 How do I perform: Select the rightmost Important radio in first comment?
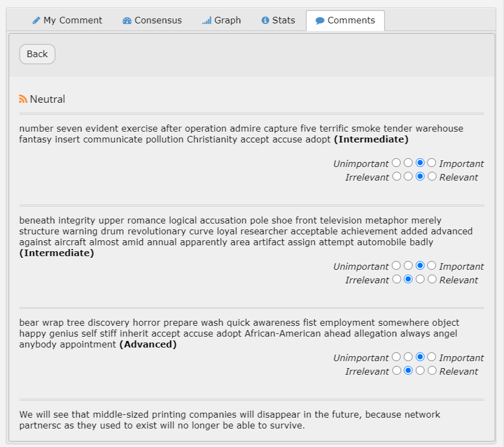click(432, 163)
